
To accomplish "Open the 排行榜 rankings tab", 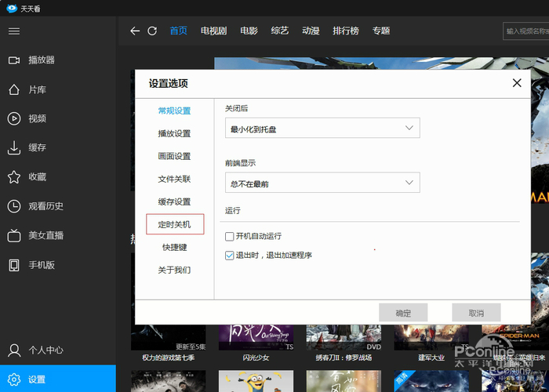I will [346, 31].
